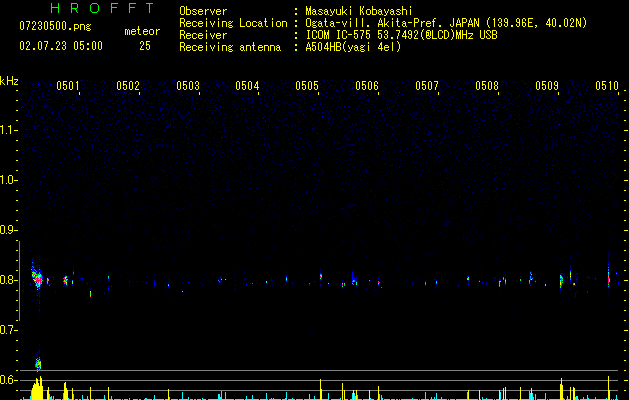Click the 0506 time marker
The height and width of the screenshot is (400, 629).
pyautogui.click(x=367, y=85)
